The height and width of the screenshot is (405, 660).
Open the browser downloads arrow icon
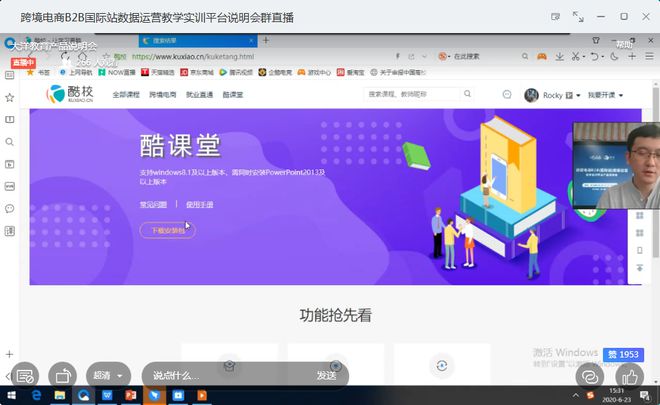click(559, 56)
